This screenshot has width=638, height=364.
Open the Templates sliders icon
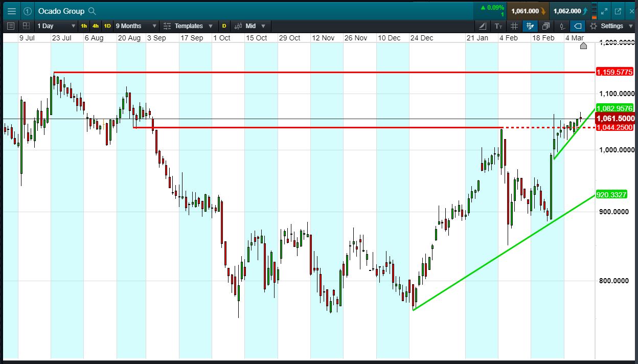pos(167,26)
